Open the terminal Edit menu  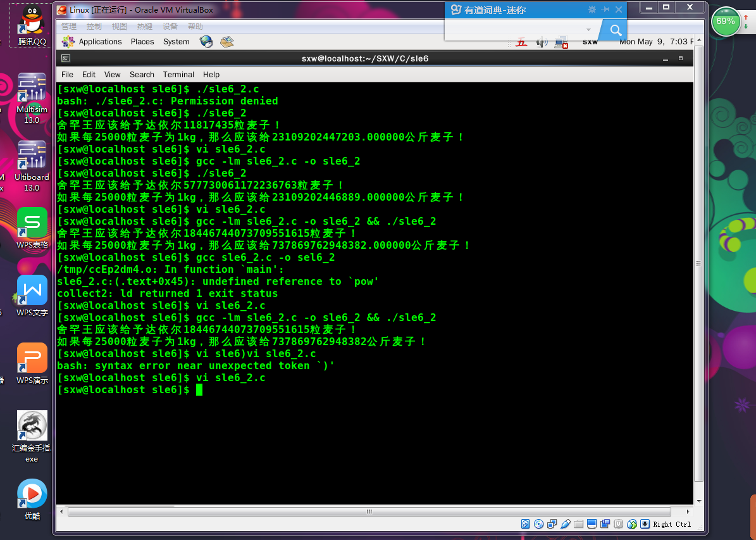point(89,74)
